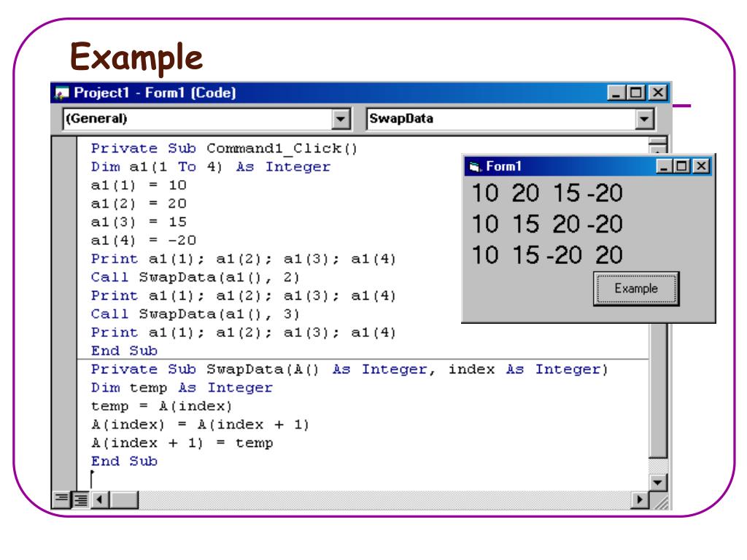Click the line 'a1(4) = -20'
The width and height of the screenshot is (747, 560).
[x=144, y=241]
